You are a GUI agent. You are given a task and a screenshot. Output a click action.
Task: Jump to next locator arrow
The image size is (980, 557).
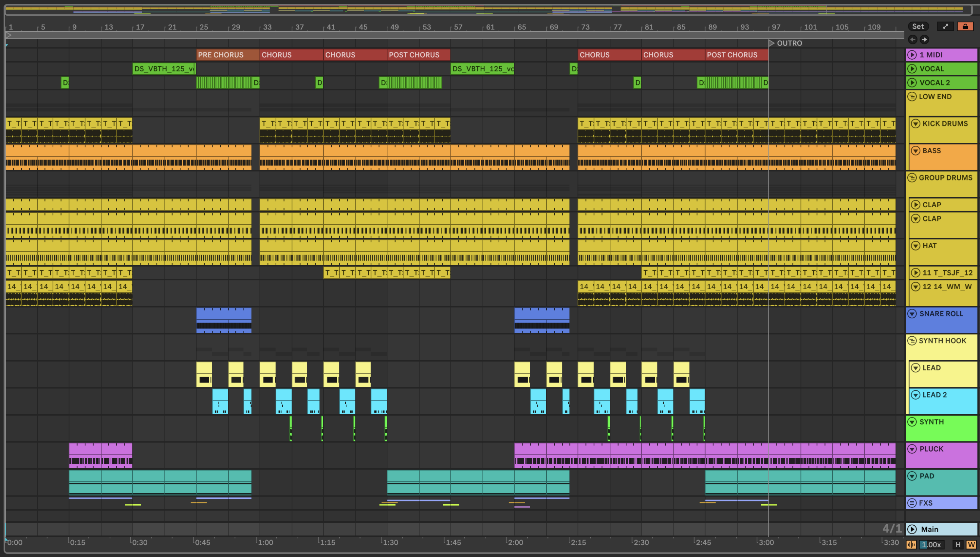(x=924, y=40)
